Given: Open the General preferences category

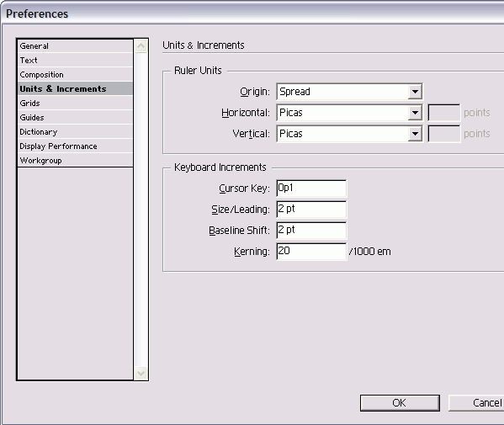Looking at the screenshot, I should click(x=75, y=46).
